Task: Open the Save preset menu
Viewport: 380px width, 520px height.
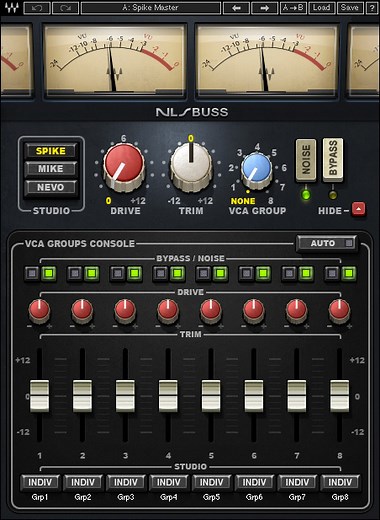Action: click(350, 8)
